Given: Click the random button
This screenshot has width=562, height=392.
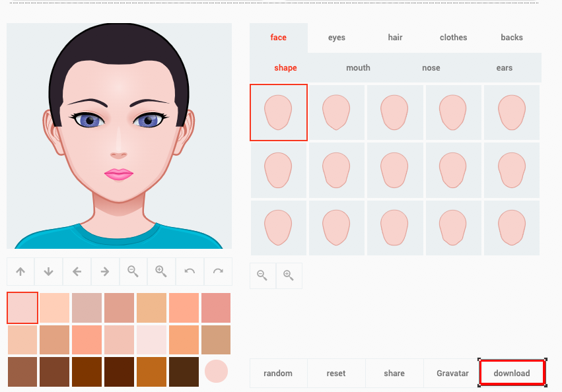Looking at the screenshot, I should click(x=278, y=374).
